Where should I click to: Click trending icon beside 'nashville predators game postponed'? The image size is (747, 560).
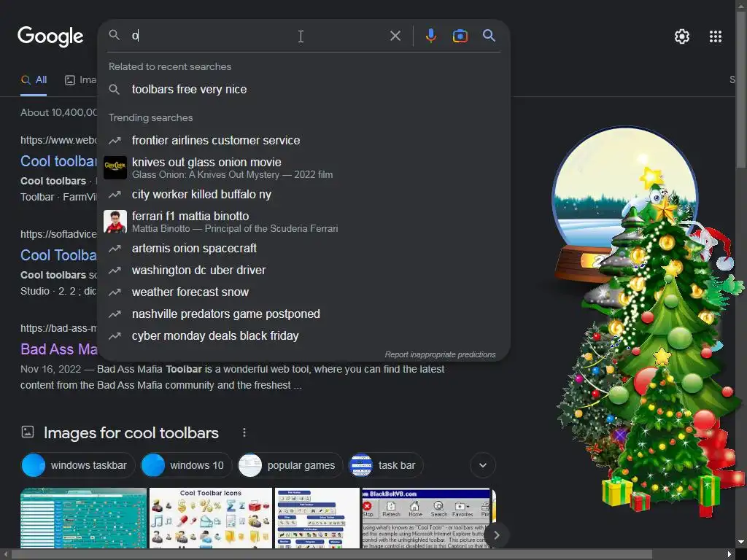click(x=115, y=314)
